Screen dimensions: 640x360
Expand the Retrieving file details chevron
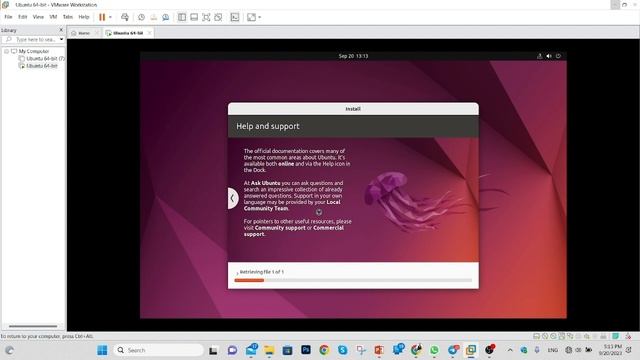point(237,272)
